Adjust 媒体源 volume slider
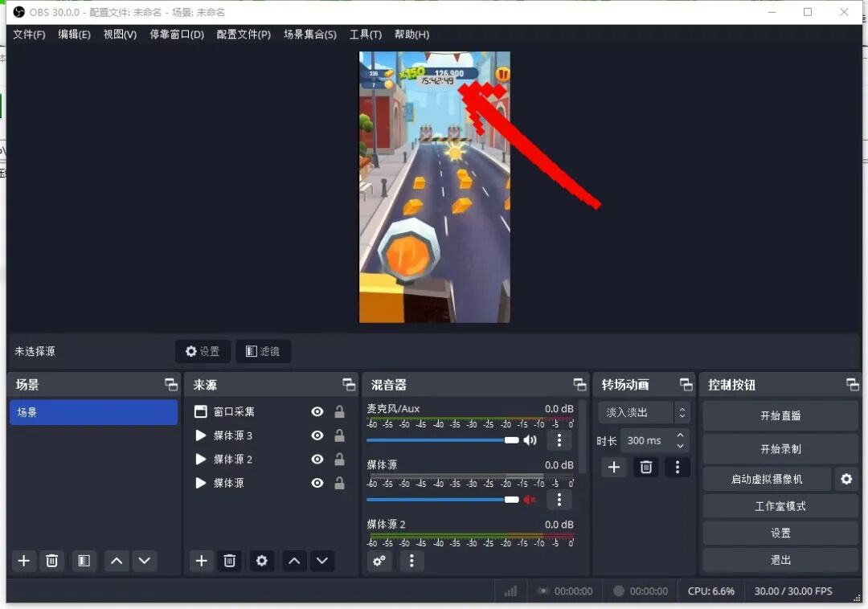Image resolution: width=868 pixels, height=609 pixels. tap(443, 500)
